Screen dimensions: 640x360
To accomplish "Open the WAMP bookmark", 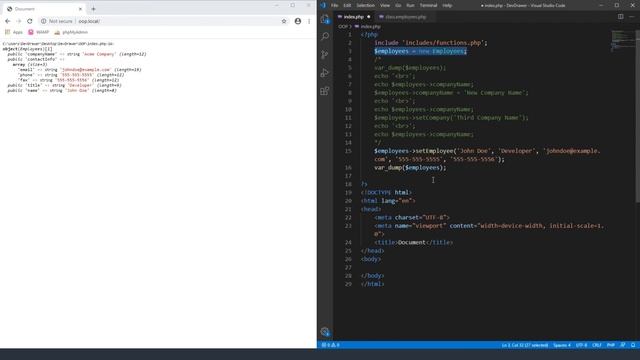I will pyautogui.click(x=39, y=32).
